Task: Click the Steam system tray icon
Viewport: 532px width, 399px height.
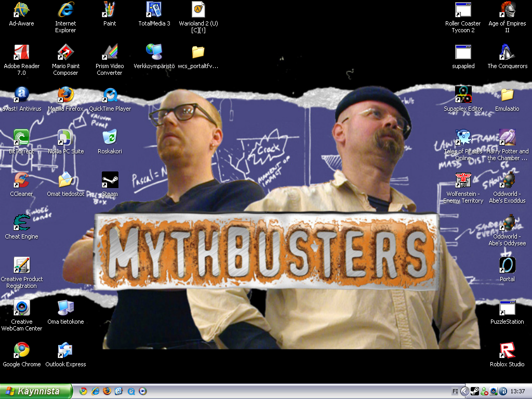Action: tap(475, 392)
